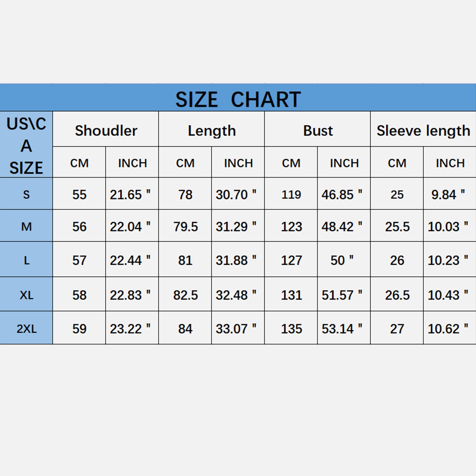
Task: Select the Shoudler column header
Action: [x=106, y=131]
